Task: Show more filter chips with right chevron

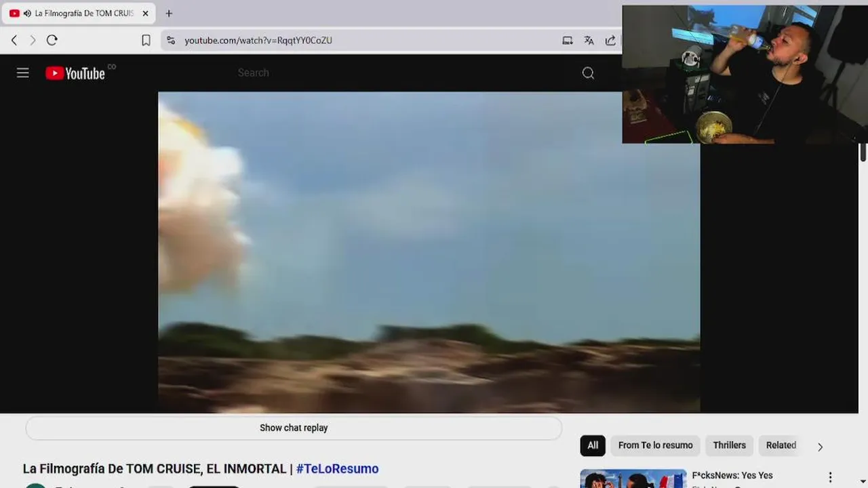Action: point(820,447)
